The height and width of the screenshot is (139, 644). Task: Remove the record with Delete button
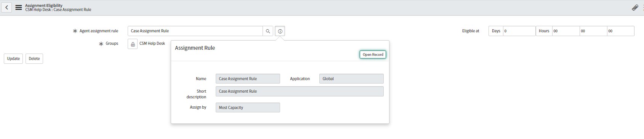click(34, 58)
